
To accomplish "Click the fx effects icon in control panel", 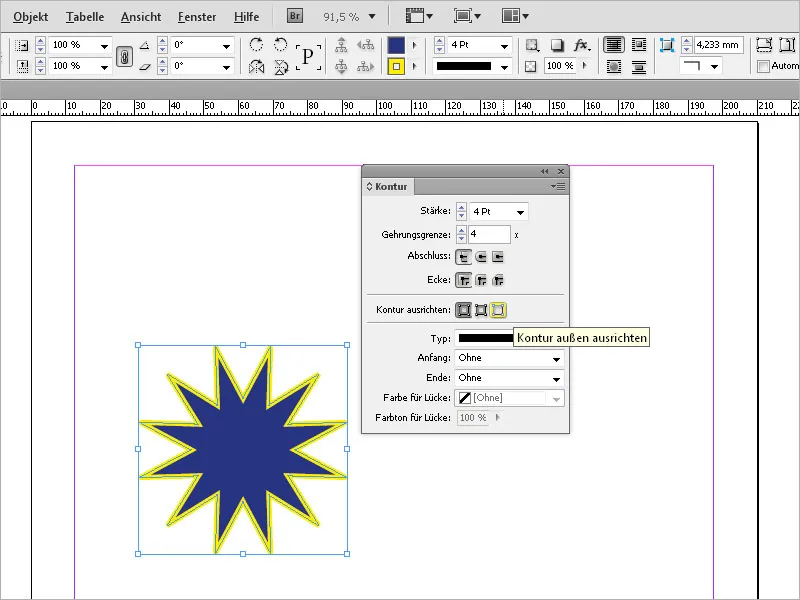I will 581,45.
